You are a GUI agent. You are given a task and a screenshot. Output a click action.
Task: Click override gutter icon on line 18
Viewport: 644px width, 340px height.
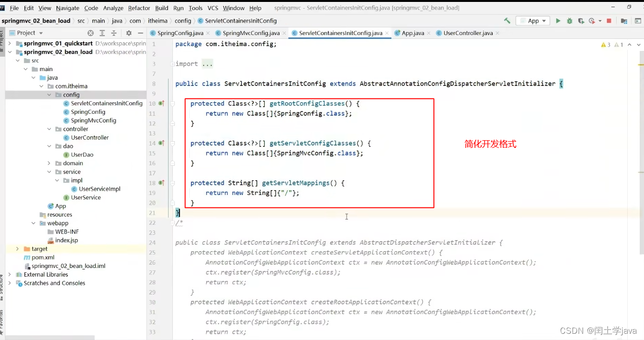(162, 183)
